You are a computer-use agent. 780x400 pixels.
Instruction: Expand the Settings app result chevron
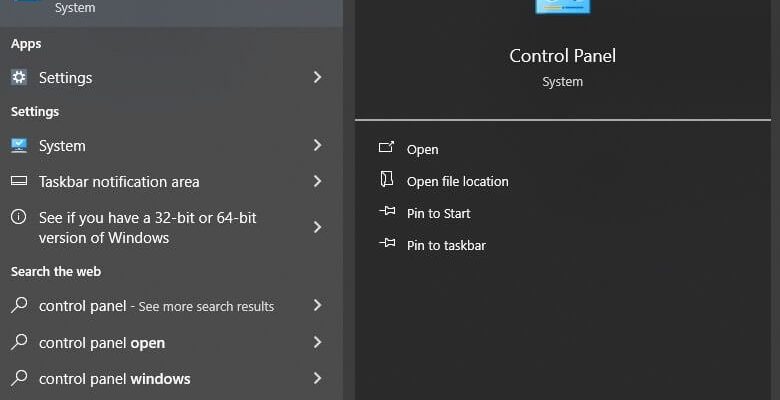(317, 77)
